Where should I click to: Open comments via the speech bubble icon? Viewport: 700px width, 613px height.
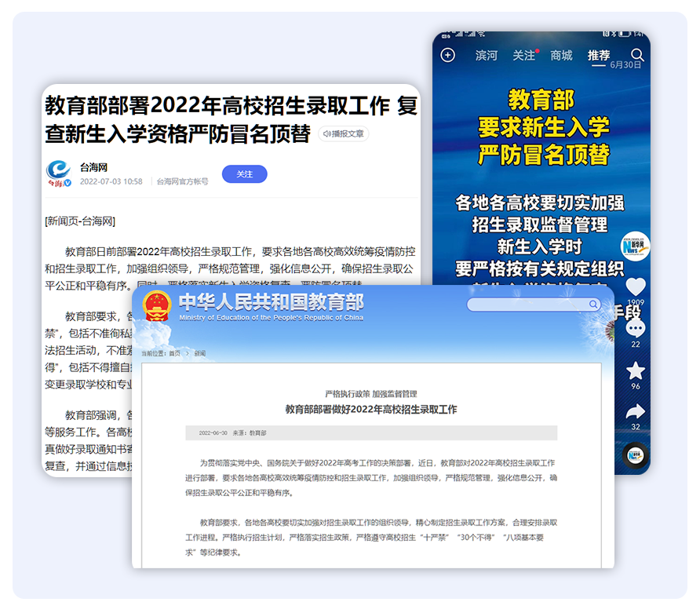[x=635, y=329]
